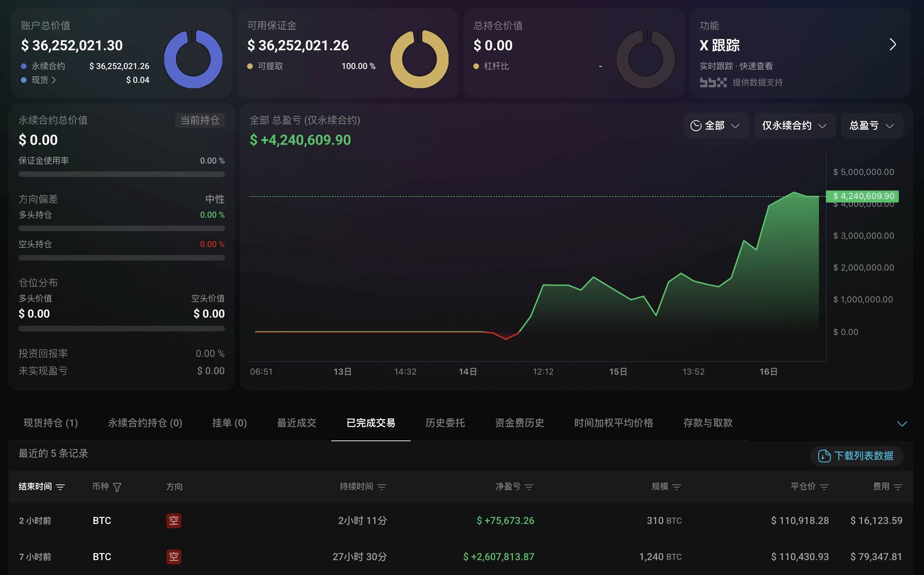Image resolution: width=924 pixels, height=575 pixels.
Task: Click the sort icon next to 平仓价
Action: point(824,487)
